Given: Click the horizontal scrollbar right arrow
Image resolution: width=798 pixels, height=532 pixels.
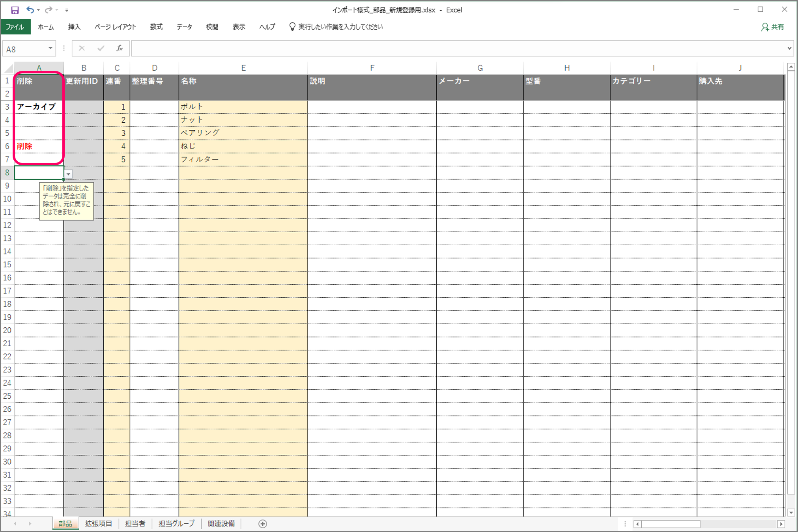Looking at the screenshot, I should point(781,524).
